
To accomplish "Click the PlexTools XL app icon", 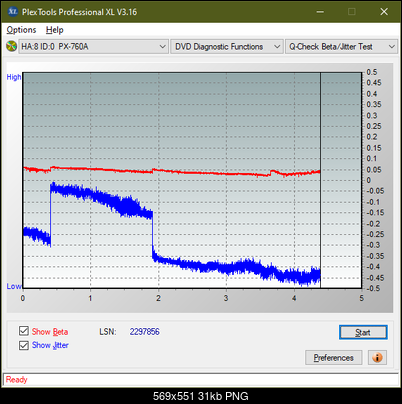I will tap(13, 12).
